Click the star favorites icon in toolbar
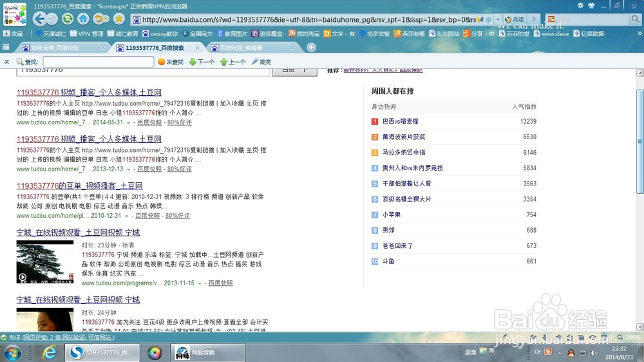This screenshot has height=362, width=644. pyautogui.click(x=119, y=19)
